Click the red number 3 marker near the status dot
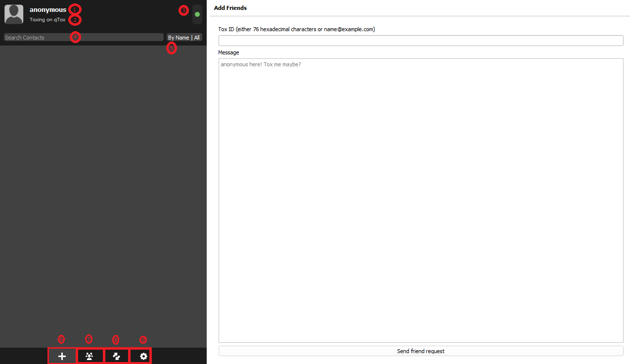The image size is (630, 364). click(x=184, y=10)
